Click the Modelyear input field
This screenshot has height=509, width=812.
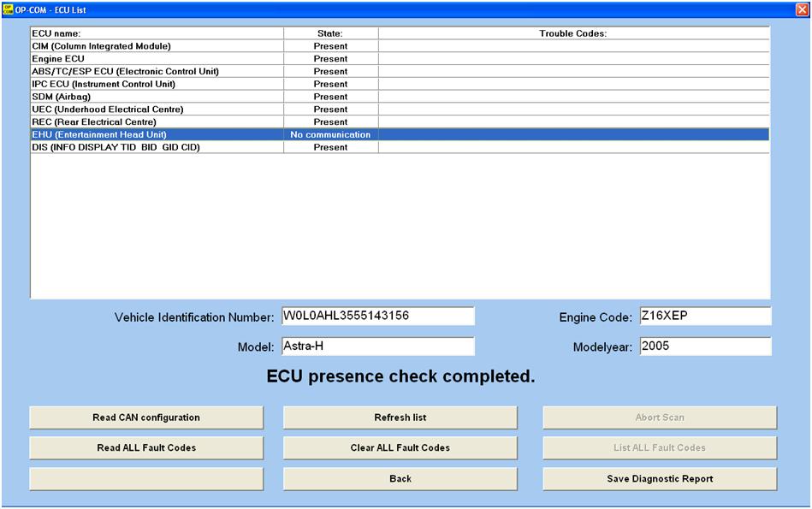[x=704, y=346]
